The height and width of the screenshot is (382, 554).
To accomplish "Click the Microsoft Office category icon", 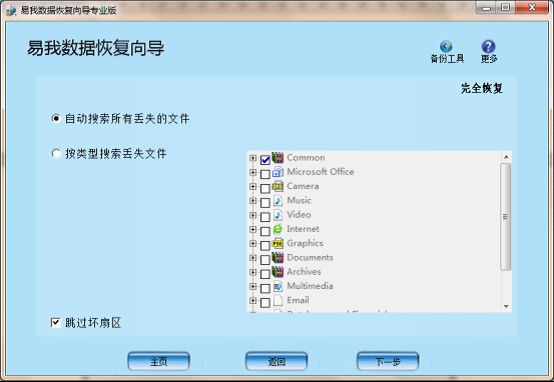I will [x=278, y=172].
